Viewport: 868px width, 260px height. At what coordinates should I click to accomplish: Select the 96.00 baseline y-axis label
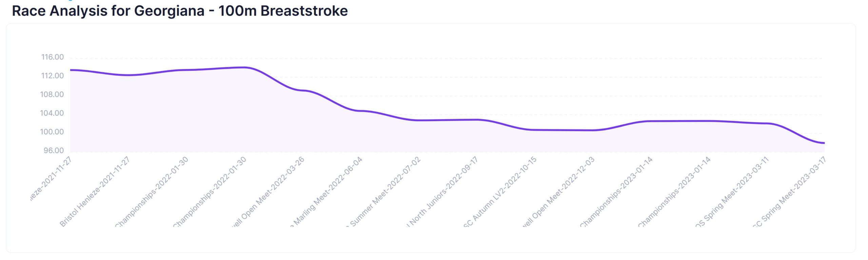point(53,150)
